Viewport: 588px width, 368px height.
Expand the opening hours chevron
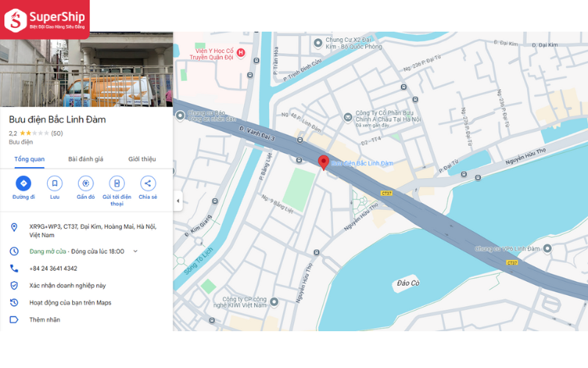[135, 251]
